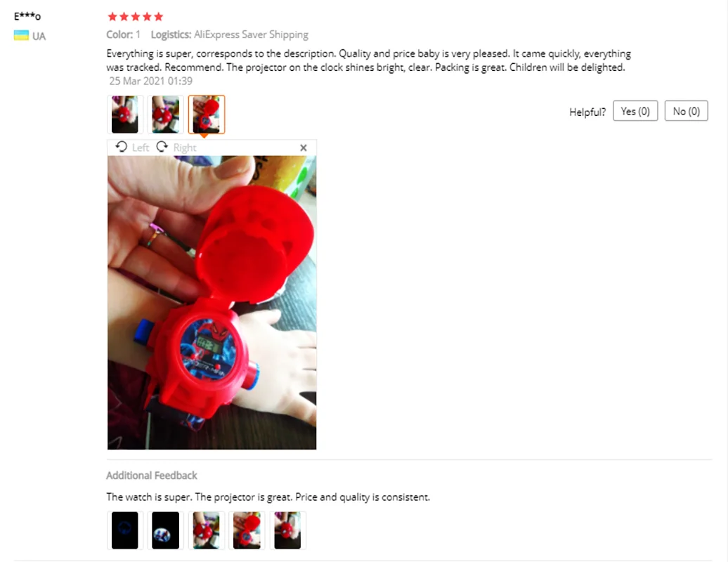Select the highlighted third review thumbnail
Viewport: 728px width, 562px height.
206,115
